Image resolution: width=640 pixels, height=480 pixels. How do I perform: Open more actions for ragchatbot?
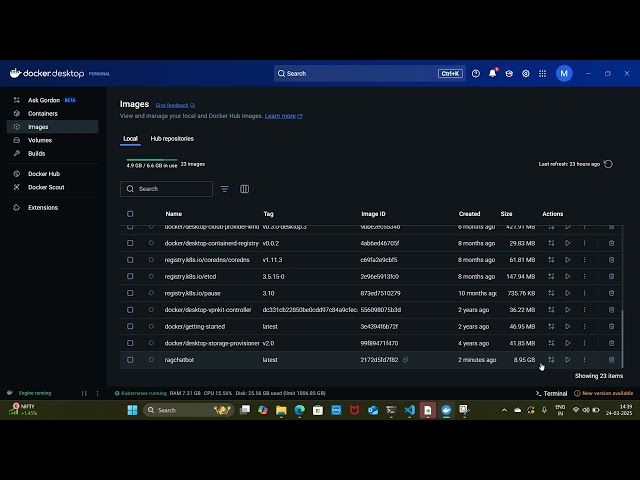(x=584, y=360)
